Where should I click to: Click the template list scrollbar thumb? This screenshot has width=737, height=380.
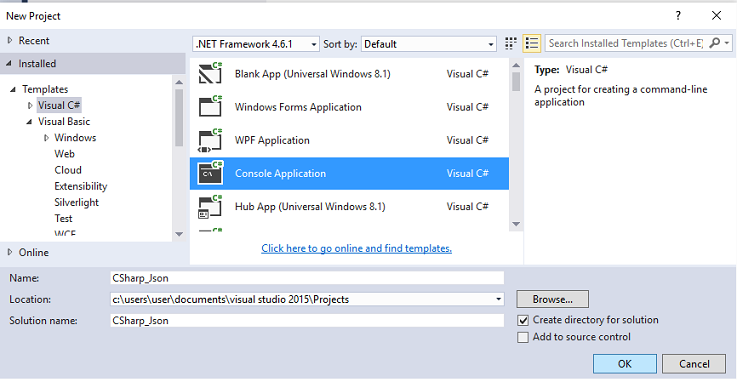tap(516, 81)
